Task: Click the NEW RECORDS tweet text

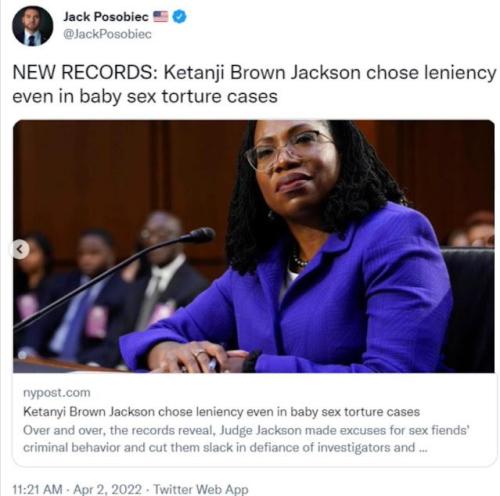Action: 254,84
